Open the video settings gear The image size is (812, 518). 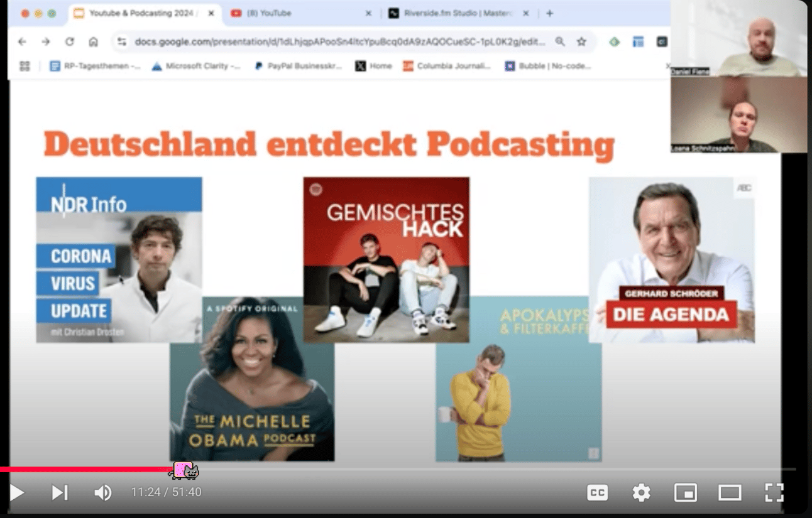click(x=641, y=493)
